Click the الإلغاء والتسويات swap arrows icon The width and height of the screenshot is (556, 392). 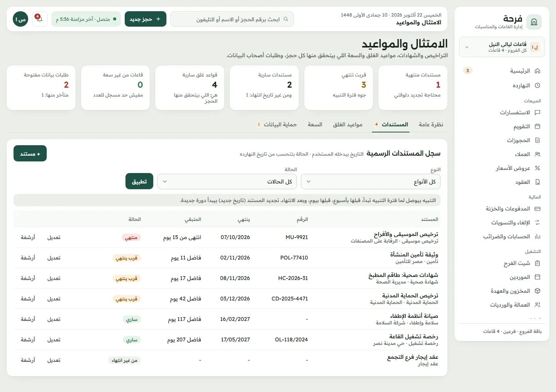click(537, 223)
